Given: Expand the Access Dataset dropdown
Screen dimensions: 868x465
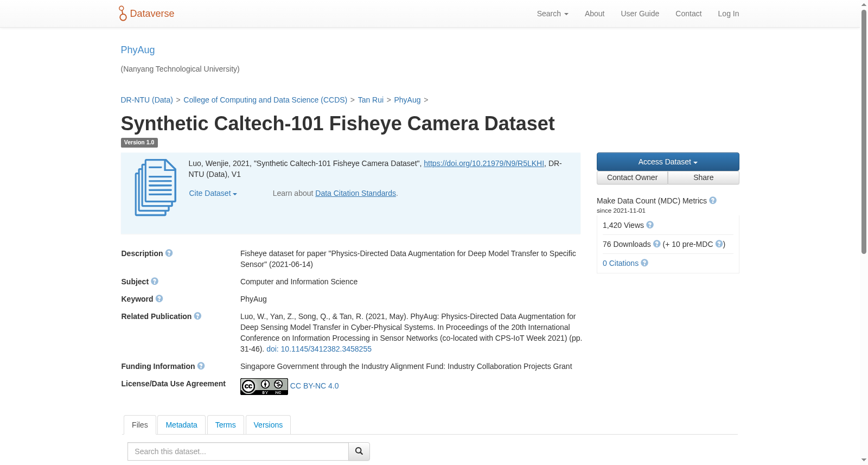Looking at the screenshot, I should click(668, 162).
